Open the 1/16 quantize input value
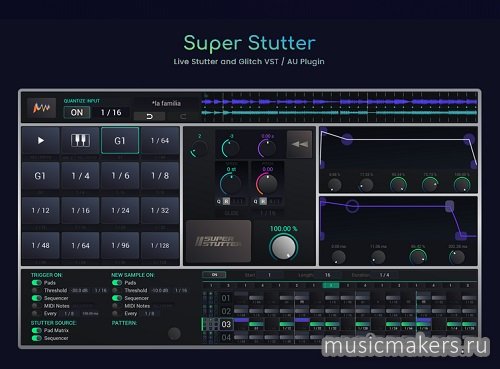The image size is (500, 369). pos(111,112)
